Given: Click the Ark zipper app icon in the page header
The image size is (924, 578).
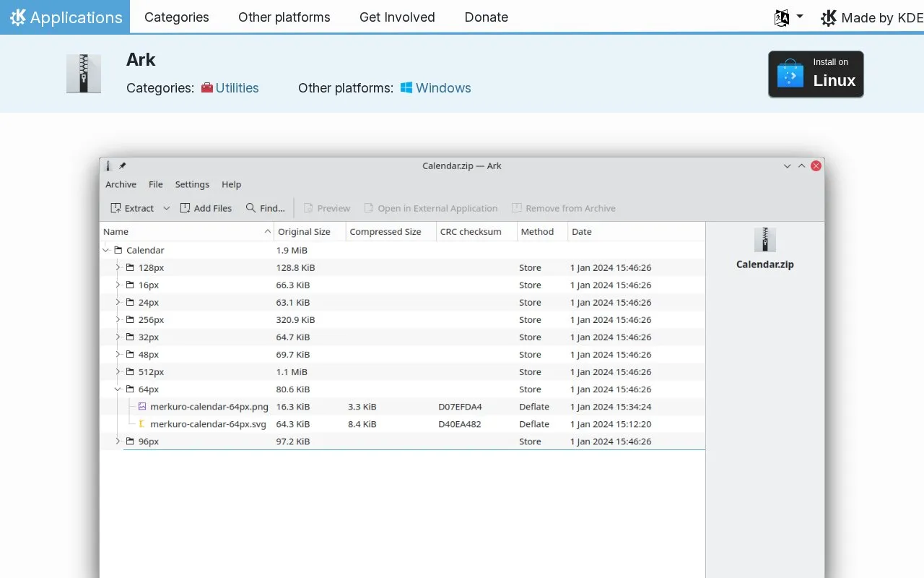Looking at the screenshot, I should point(84,74).
